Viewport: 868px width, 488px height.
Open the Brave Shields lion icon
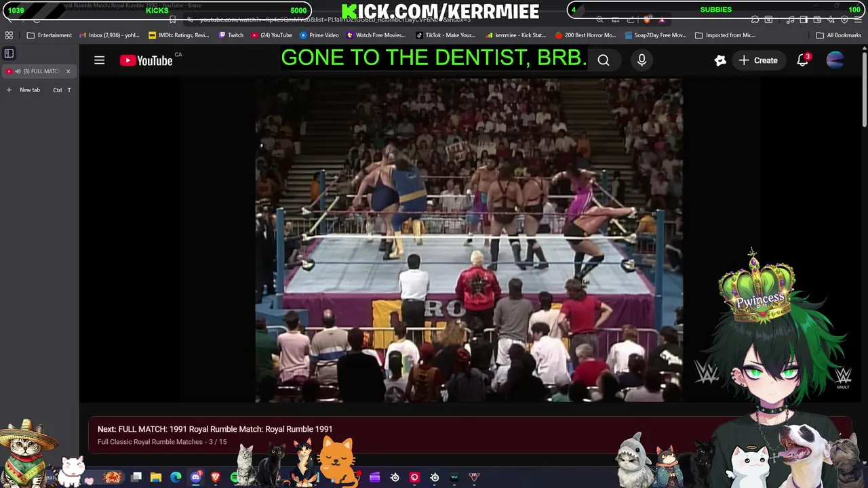click(648, 20)
